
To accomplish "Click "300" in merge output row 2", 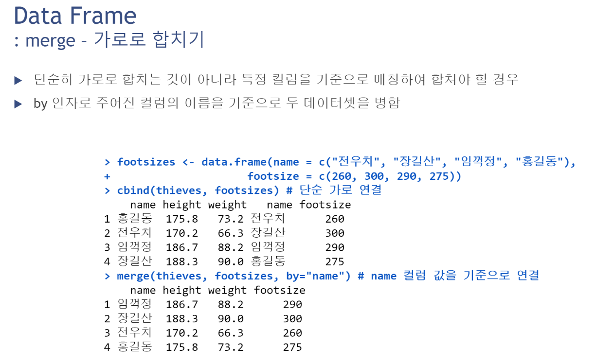I will (292, 319).
